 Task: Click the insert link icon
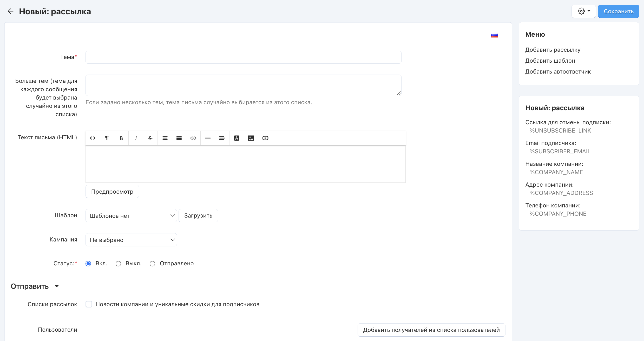pyautogui.click(x=193, y=138)
